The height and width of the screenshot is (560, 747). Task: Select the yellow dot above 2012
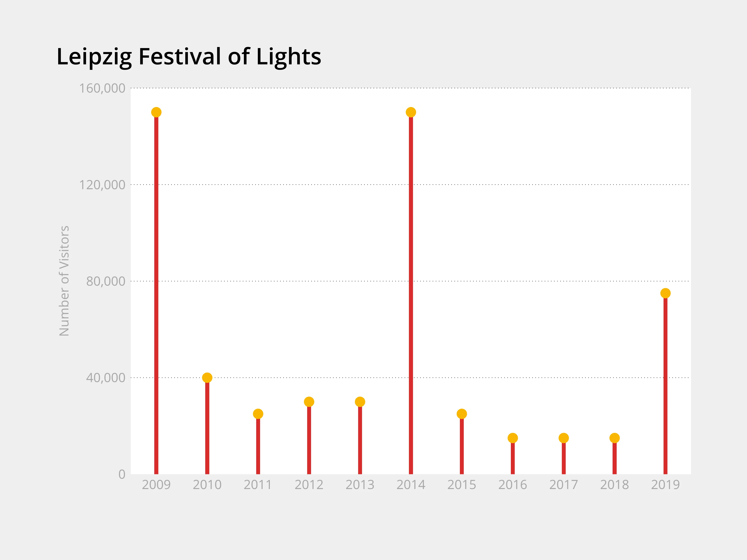pos(309,402)
